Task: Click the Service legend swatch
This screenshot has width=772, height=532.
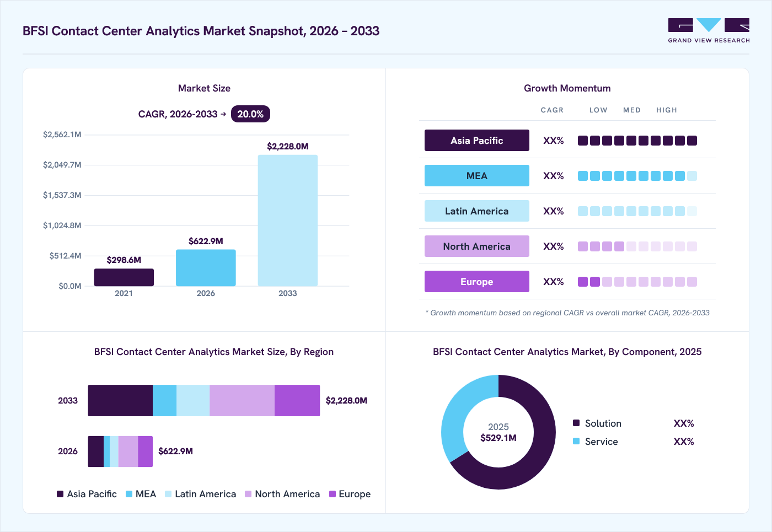Action: (576, 441)
